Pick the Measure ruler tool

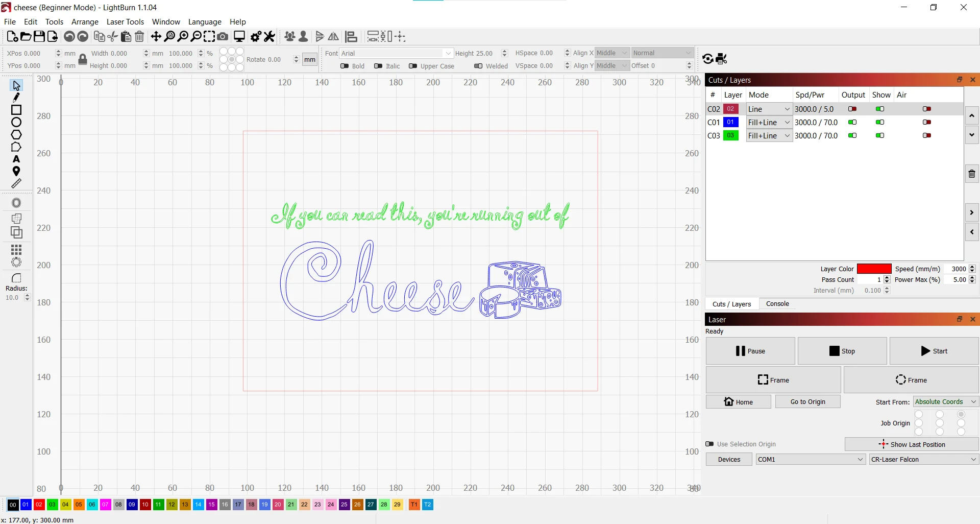pos(16,183)
